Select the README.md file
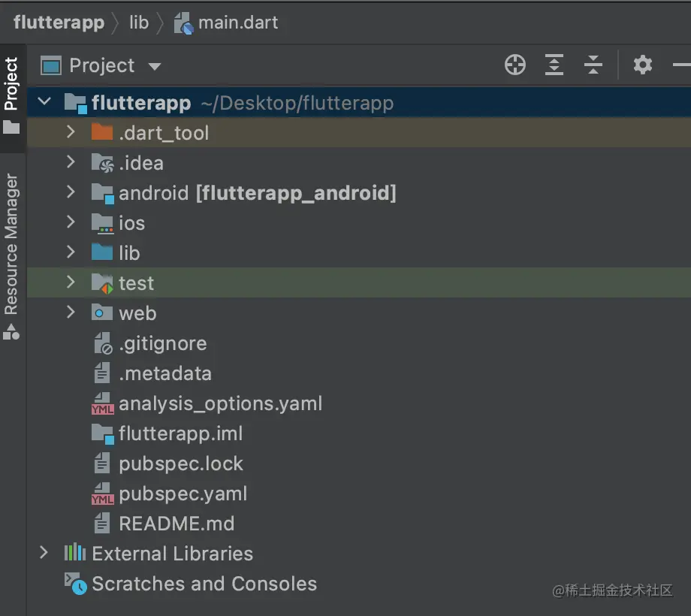 click(177, 524)
